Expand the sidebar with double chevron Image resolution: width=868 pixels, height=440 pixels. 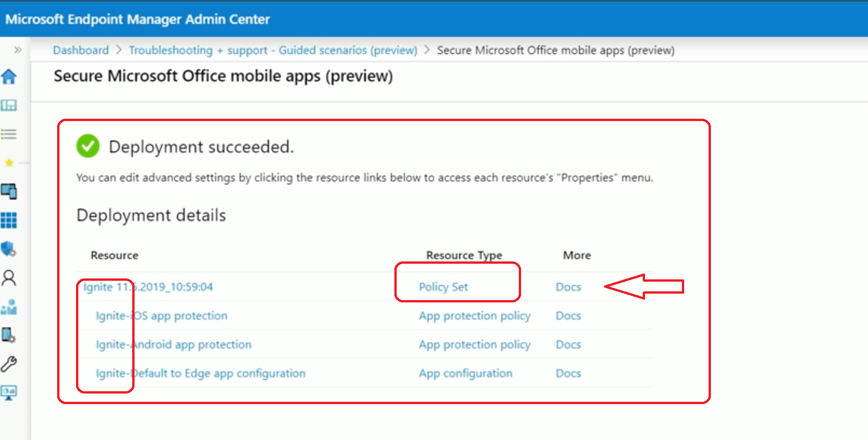coord(18,50)
